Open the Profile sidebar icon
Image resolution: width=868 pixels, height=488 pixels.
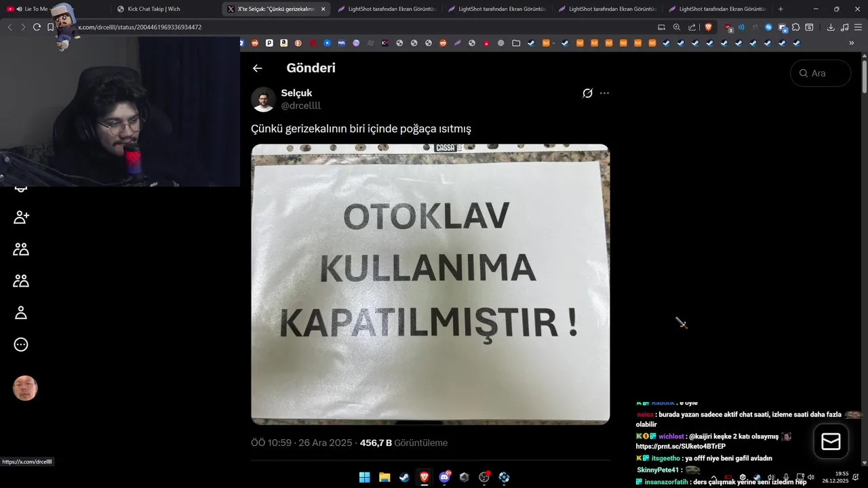point(21,312)
